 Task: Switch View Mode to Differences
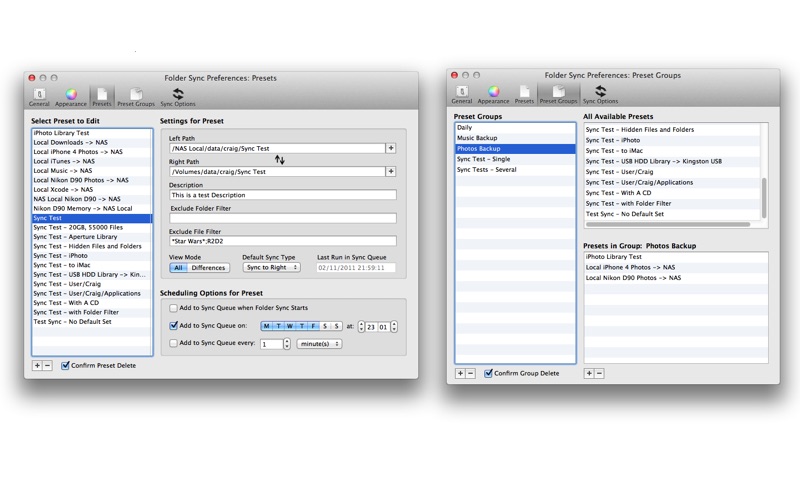(x=208, y=268)
